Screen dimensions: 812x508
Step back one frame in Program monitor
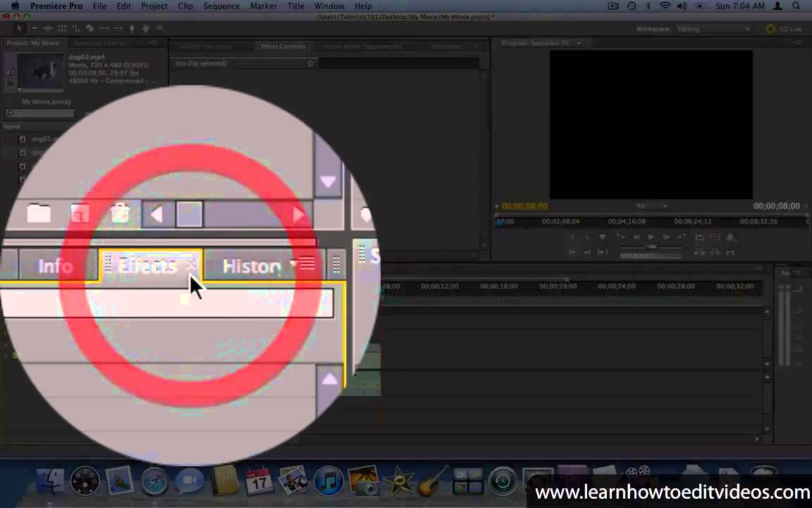click(x=636, y=237)
